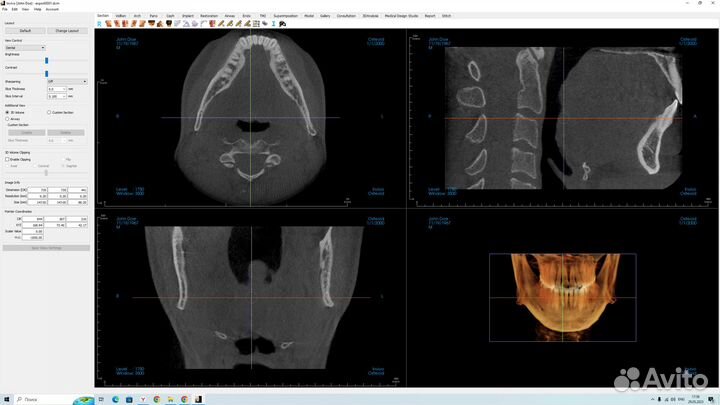Click the blue R reset view icon
The image size is (720, 405).
(99, 23)
